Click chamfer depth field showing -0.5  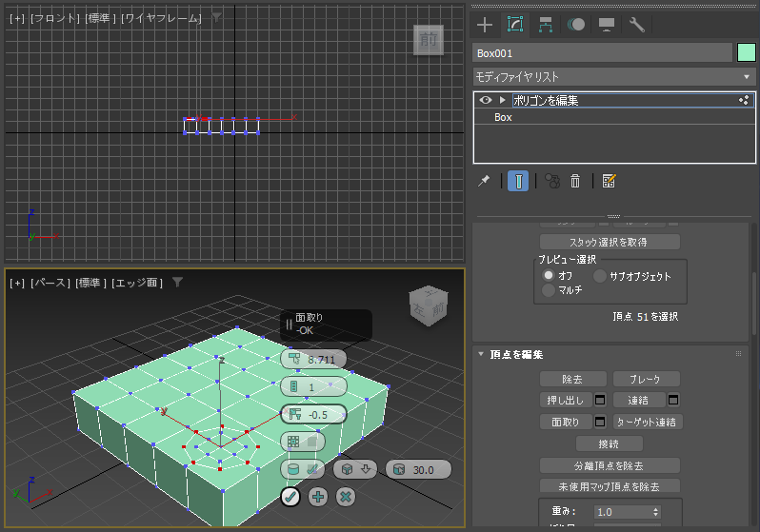pos(313,414)
